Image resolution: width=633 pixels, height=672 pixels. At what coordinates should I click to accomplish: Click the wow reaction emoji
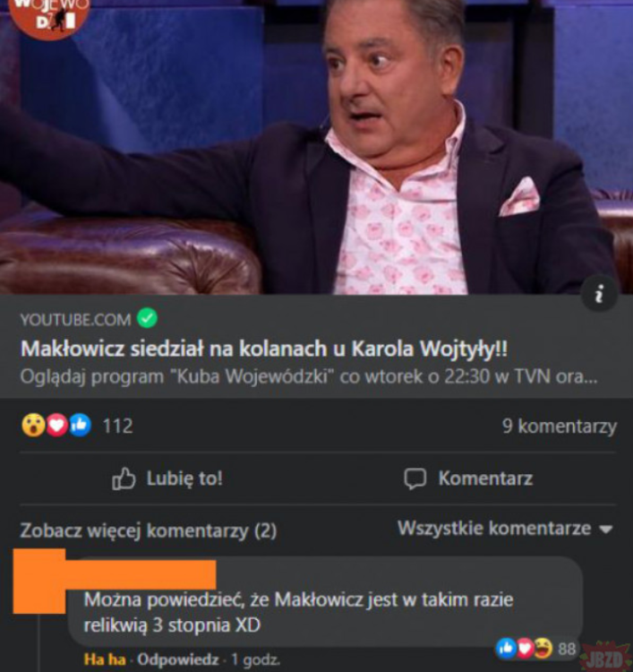click(x=33, y=425)
